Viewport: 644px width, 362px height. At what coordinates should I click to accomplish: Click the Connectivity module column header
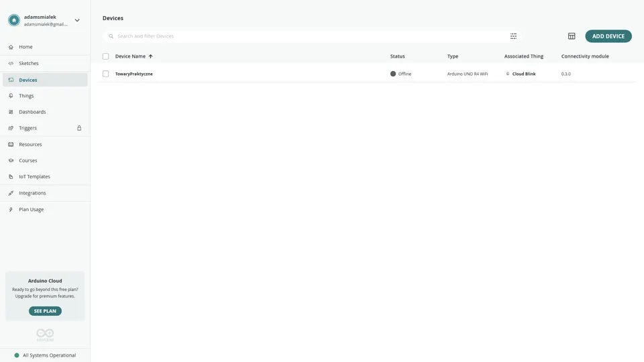[x=585, y=56]
